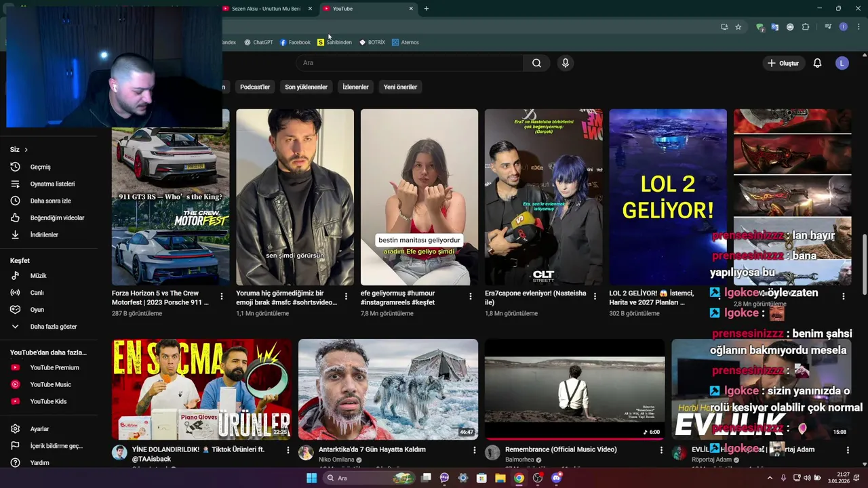Viewport: 868px width, 488px height.
Task: Open File Explorer from taskbar
Action: pos(500,478)
